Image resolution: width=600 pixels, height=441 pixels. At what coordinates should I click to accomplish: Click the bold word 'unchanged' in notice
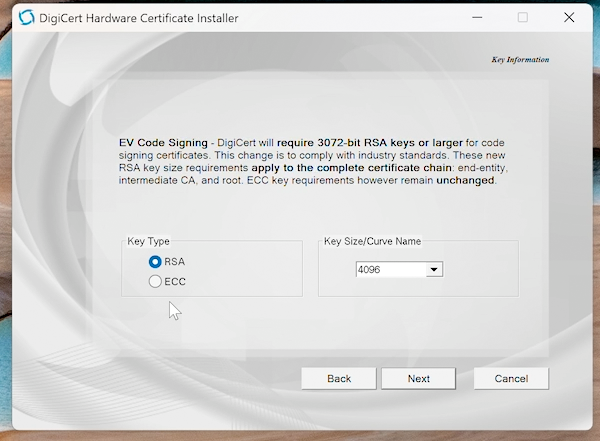(x=465, y=181)
